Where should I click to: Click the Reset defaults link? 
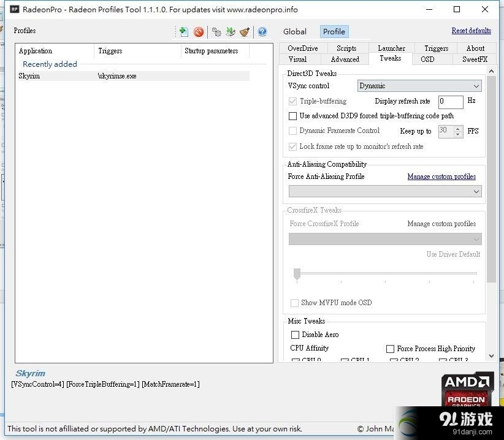[x=472, y=31]
